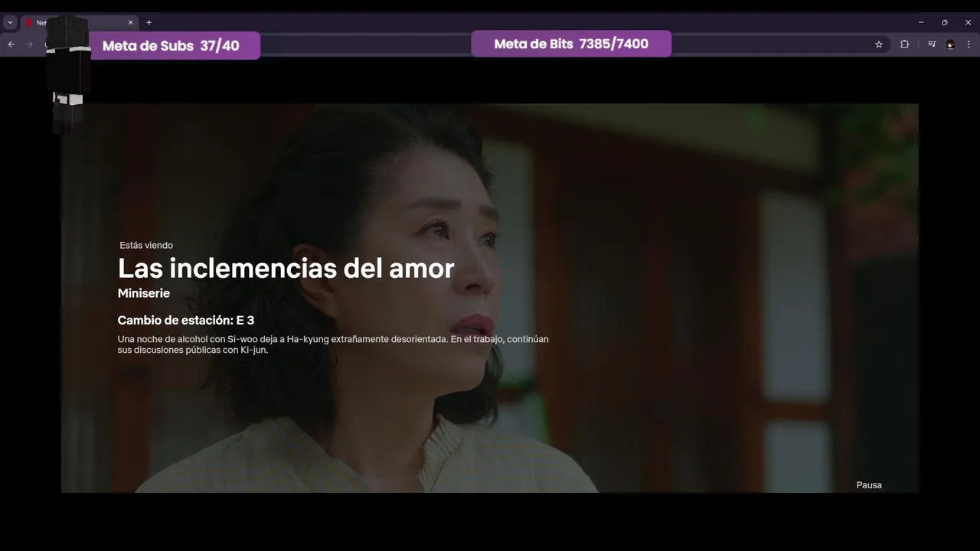Minimize the Chrome window
The height and width of the screenshot is (551, 980).
pyautogui.click(x=921, y=22)
